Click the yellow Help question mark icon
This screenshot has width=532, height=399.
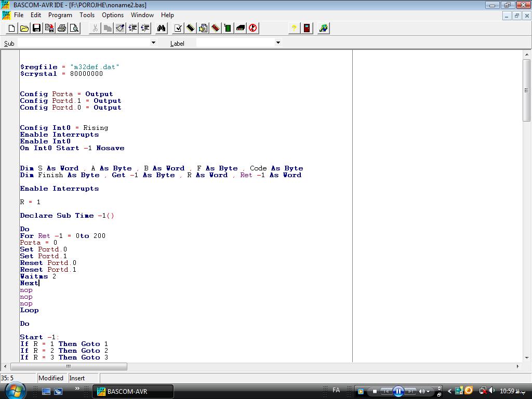(x=294, y=28)
